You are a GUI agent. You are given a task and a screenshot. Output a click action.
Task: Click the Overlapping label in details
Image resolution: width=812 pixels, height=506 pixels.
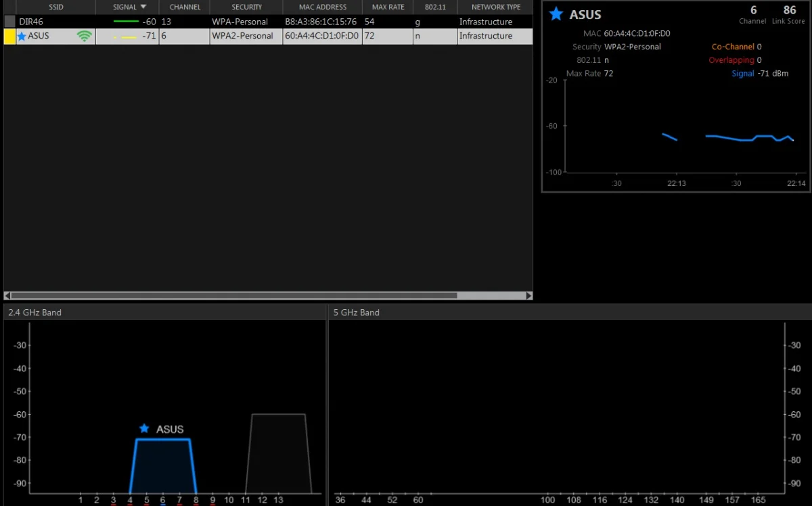coord(731,60)
